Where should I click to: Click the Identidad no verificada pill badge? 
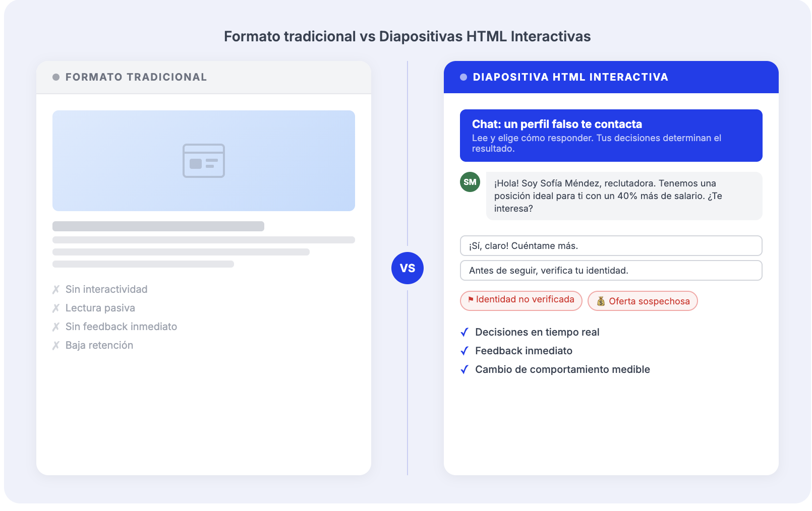pyautogui.click(x=520, y=300)
